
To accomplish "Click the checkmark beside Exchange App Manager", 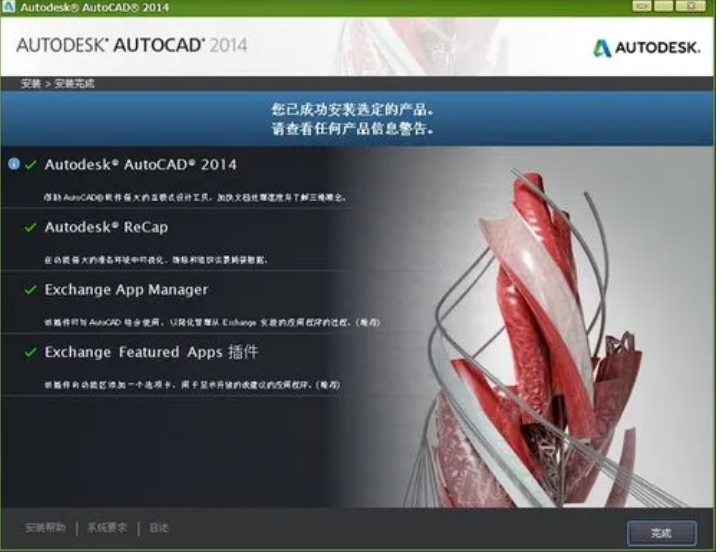I will 31,291.
